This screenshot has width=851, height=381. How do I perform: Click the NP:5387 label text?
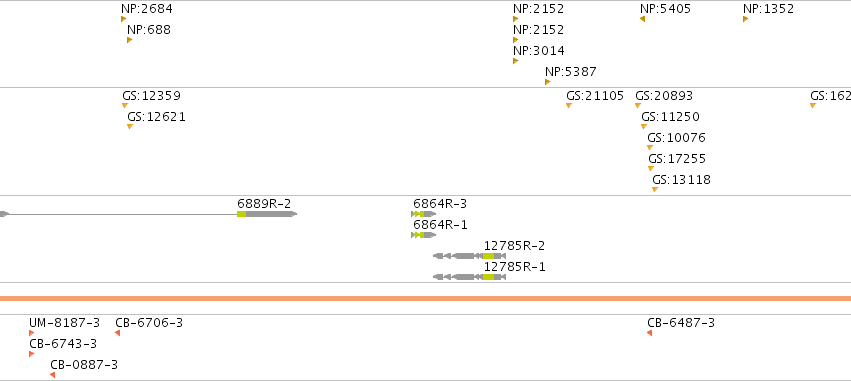pos(571,72)
